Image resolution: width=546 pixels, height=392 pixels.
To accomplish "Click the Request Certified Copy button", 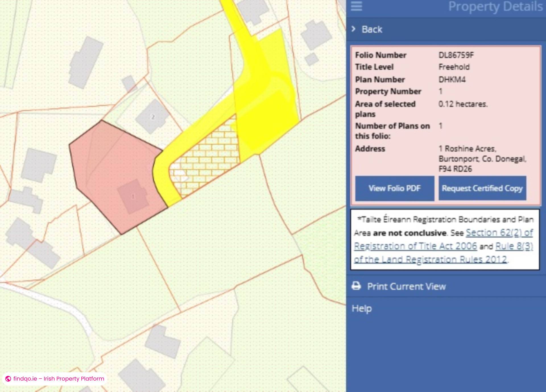I will (482, 188).
